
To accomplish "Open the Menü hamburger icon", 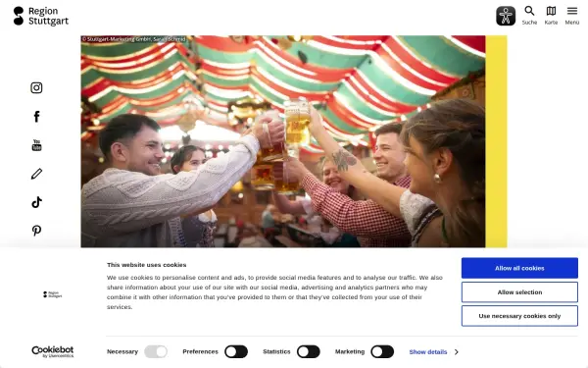I will 572,16.
